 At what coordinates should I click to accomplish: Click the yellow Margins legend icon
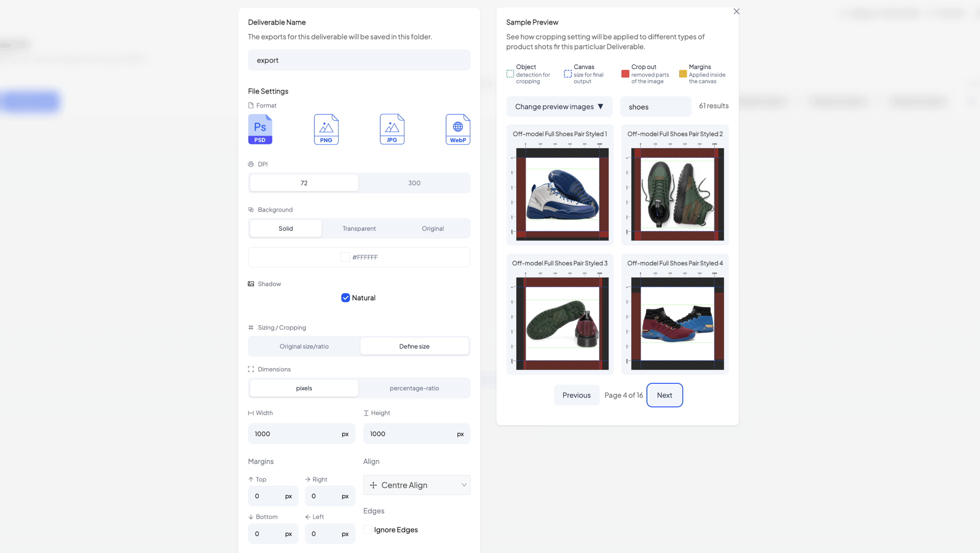tap(683, 74)
